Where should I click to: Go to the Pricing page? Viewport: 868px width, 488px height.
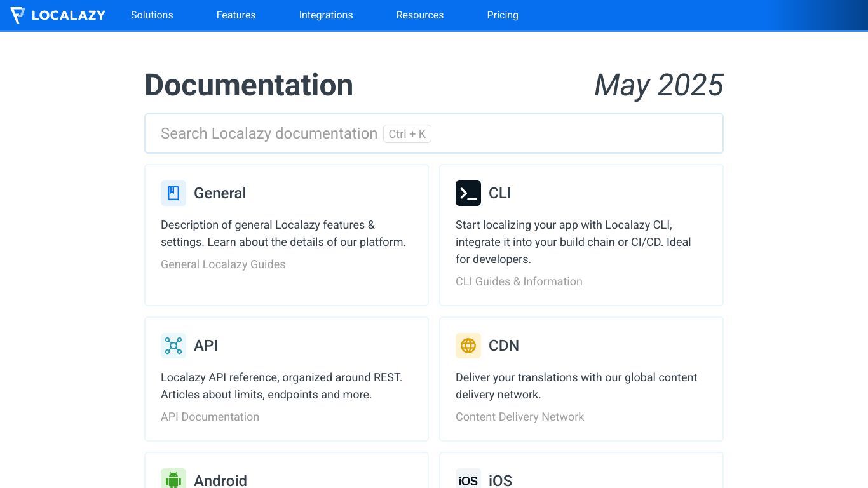[503, 15]
